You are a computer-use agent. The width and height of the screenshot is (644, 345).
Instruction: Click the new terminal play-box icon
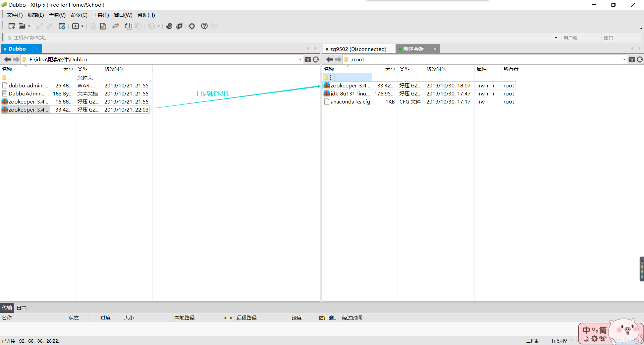pyautogui.click(x=75, y=26)
